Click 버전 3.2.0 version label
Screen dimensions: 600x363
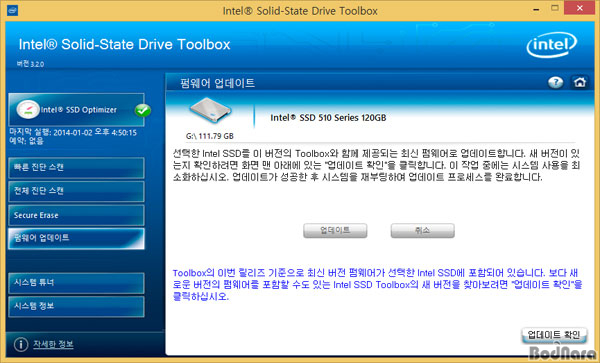click(30, 64)
